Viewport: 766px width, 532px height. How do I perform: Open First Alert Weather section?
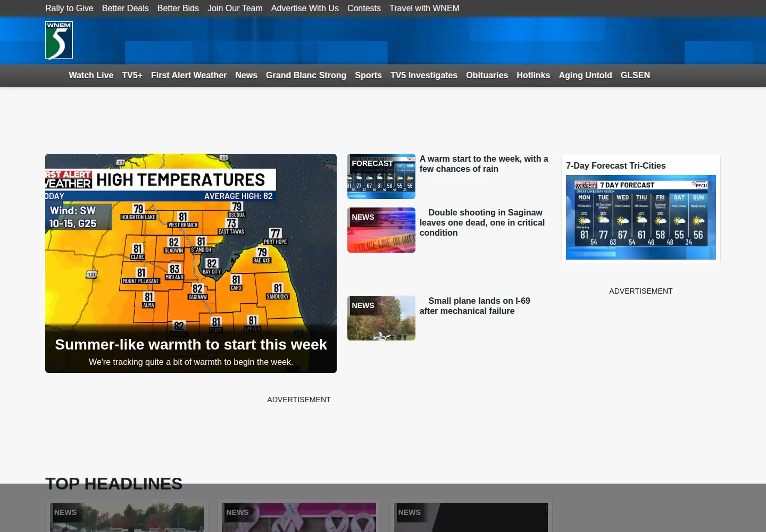[x=189, y=76]
